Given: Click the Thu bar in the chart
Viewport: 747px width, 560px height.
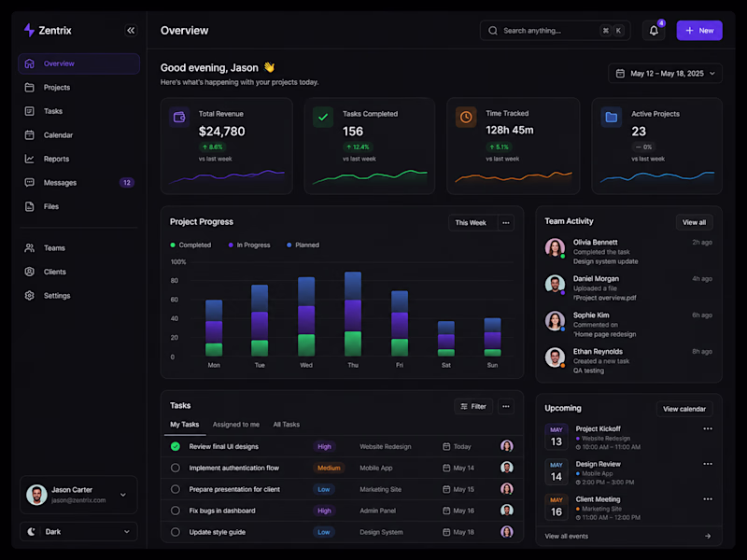Looking at the screenshot, I should point(353,315).
